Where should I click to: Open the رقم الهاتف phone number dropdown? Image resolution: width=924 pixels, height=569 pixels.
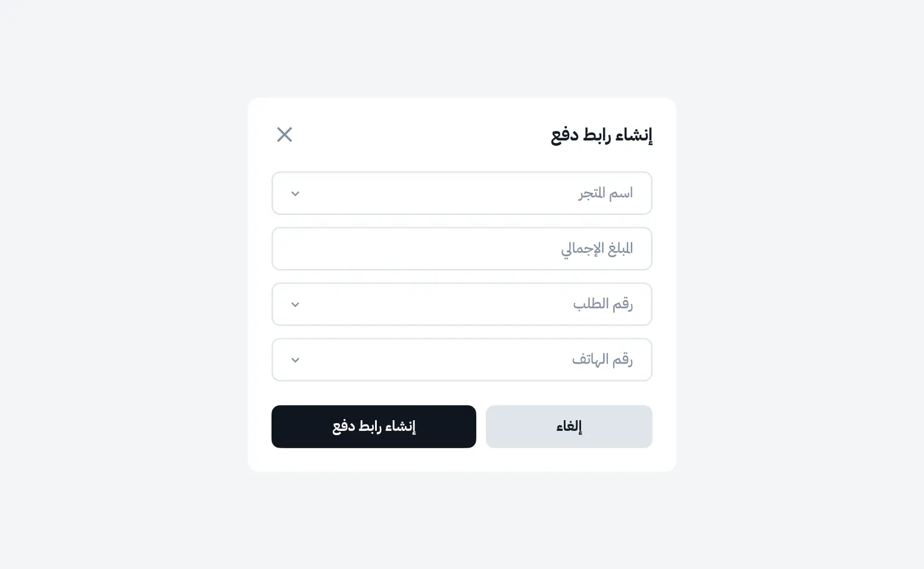tap(461, 359)
